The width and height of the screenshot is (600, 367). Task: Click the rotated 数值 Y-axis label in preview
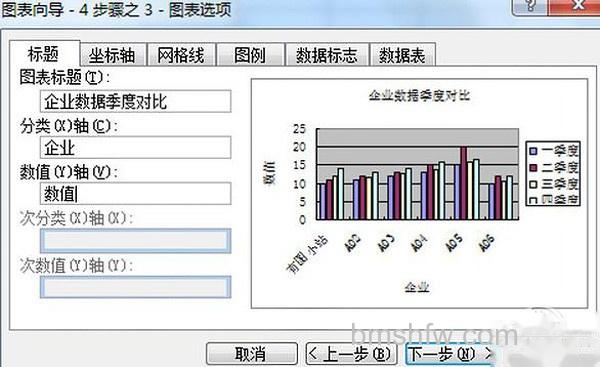(x=270, y=173)
